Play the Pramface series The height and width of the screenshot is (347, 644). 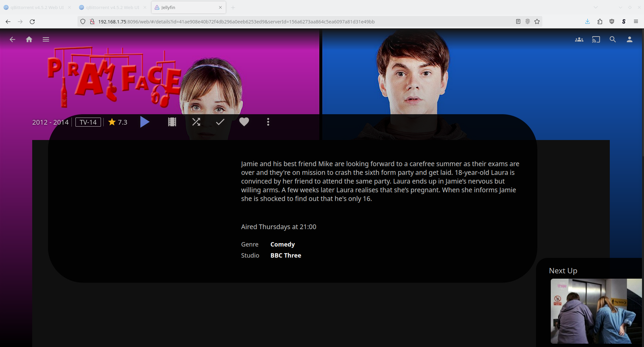tap(145, 122)
